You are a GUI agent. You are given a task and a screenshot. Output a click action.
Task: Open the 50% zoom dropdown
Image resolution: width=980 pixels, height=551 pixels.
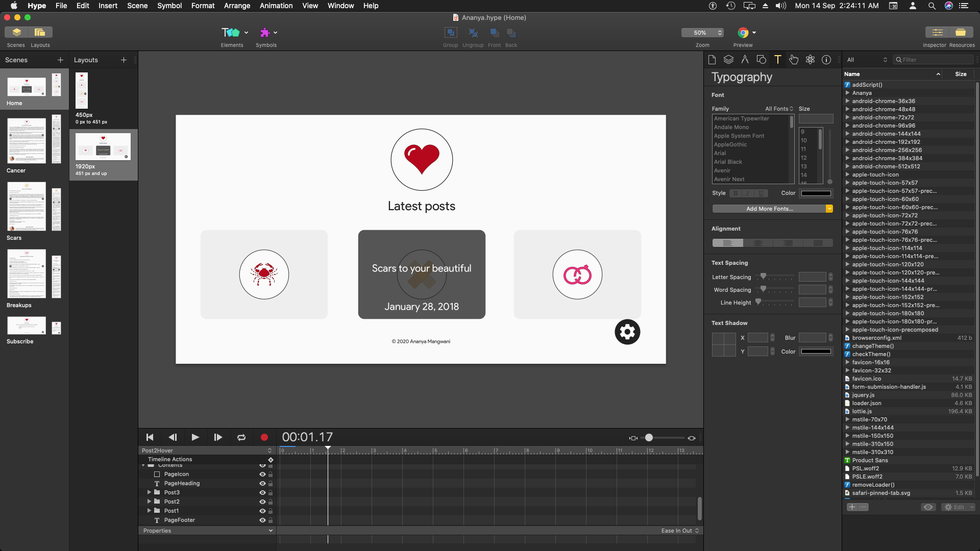tap(702, 33)
